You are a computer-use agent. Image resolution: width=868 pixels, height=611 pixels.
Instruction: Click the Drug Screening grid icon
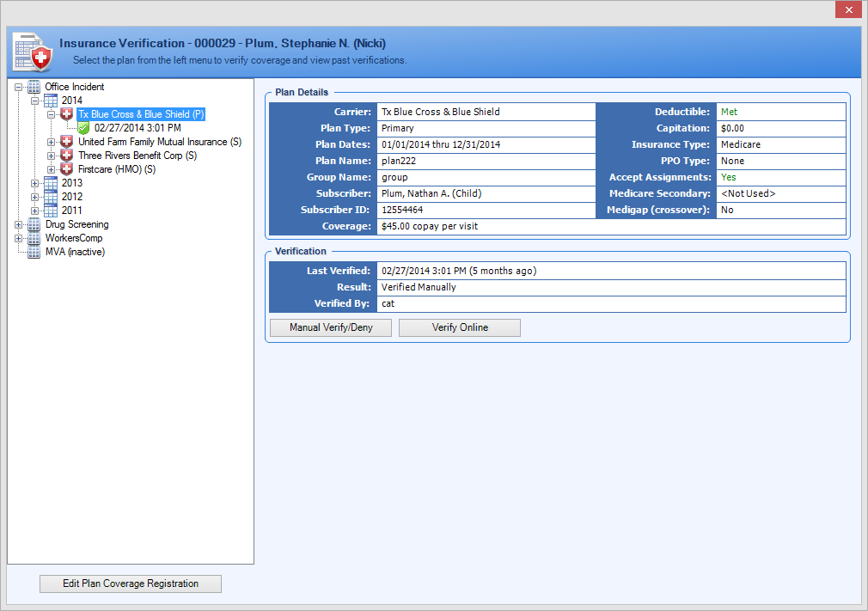point(34,224)
